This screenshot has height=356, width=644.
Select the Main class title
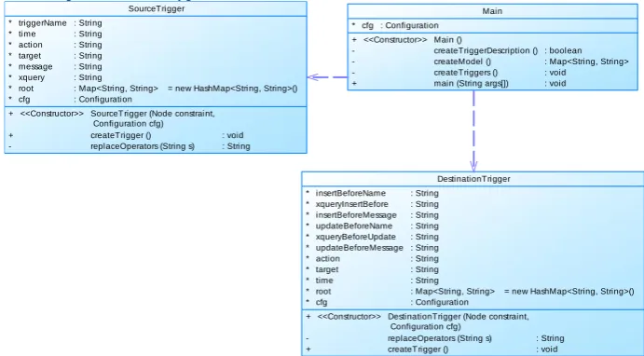pos(492,11)
